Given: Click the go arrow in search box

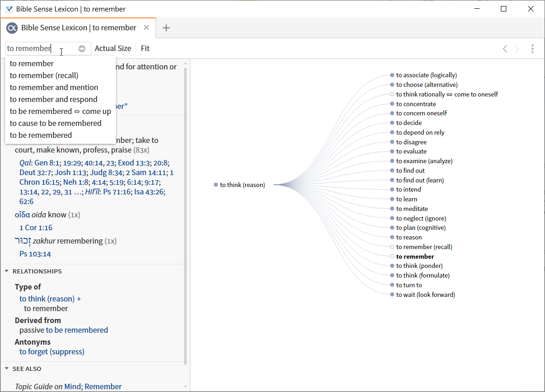Looking at the screenshot, I should point(82,49).
